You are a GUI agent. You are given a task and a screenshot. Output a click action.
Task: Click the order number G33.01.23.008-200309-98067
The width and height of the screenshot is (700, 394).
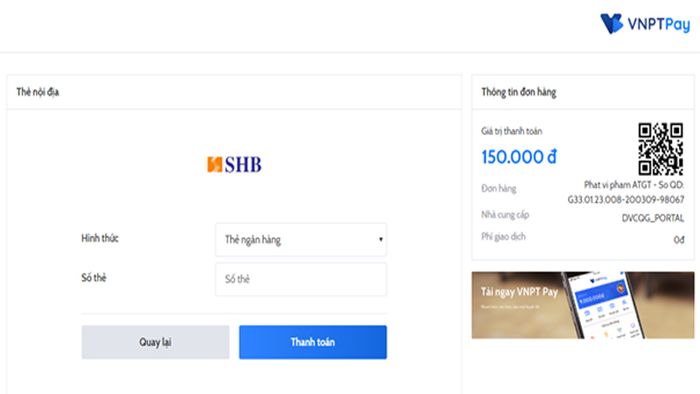click(626, 199)
